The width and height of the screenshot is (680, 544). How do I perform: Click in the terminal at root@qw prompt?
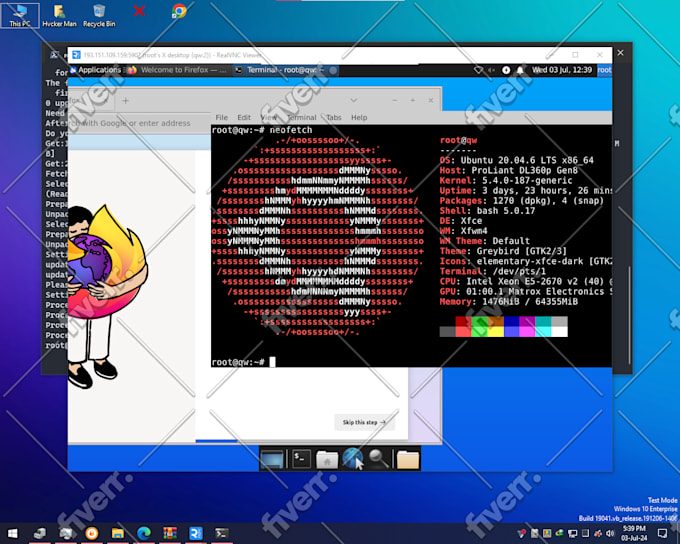tap(273, 362)
